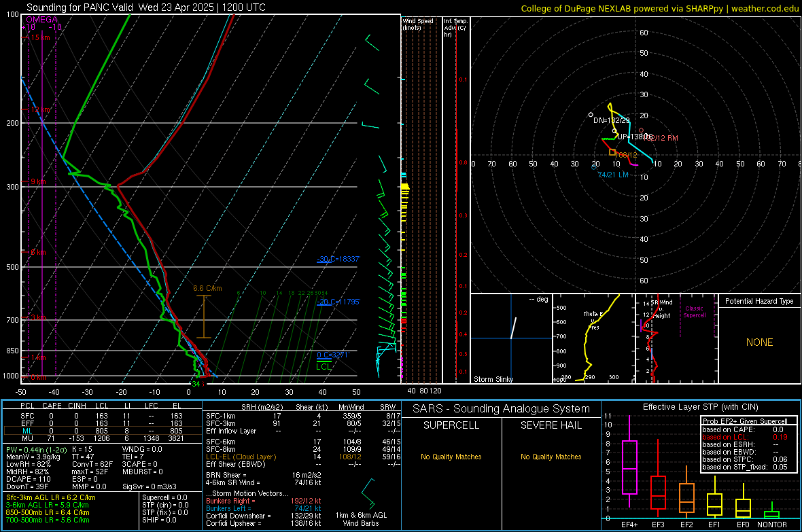Select the 15 km height marker
The height and width of the screenshot is (532, 802).
[40, 37]
